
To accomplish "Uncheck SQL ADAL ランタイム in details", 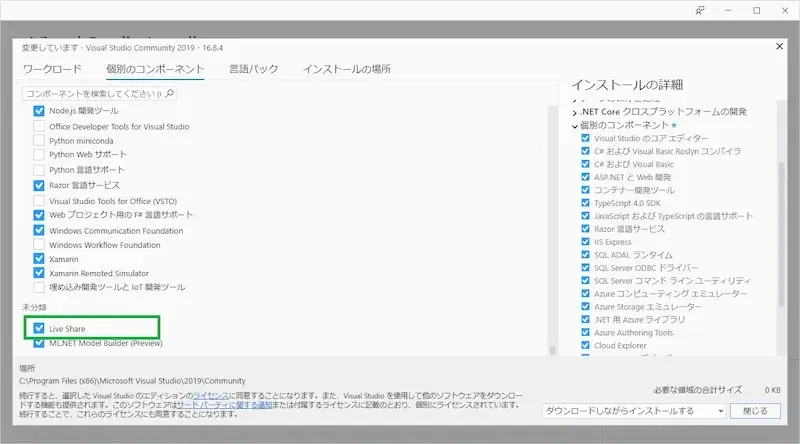I will [585, 254].
